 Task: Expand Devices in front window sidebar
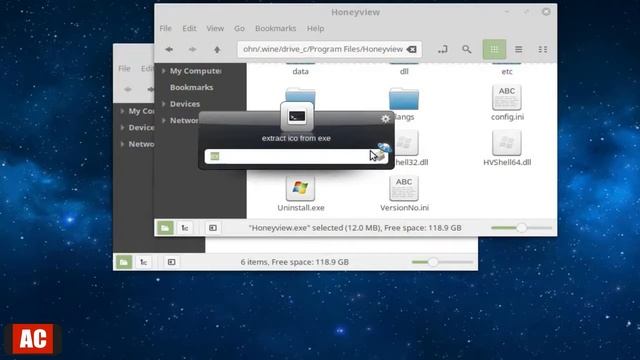(163, 104)
